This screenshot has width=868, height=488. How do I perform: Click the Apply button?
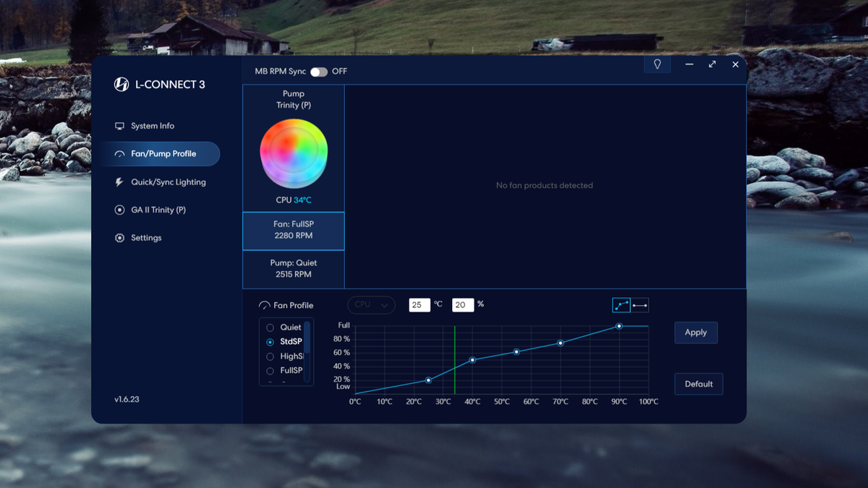[x=696, y=333]
